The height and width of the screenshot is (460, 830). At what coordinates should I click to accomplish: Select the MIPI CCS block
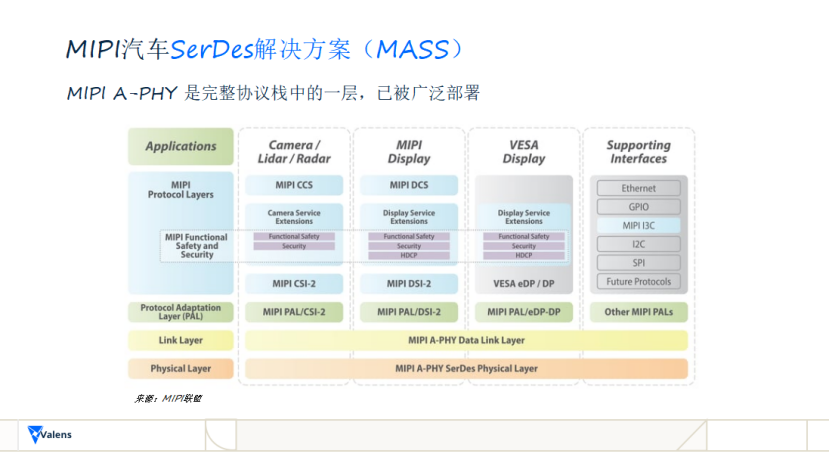pos(294,185)
